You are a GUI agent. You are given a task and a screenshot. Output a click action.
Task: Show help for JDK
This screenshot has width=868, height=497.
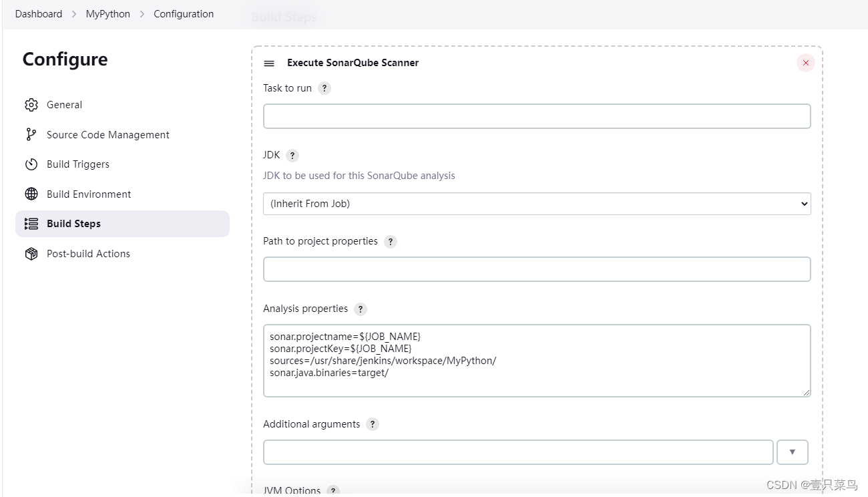click(292, 156)
